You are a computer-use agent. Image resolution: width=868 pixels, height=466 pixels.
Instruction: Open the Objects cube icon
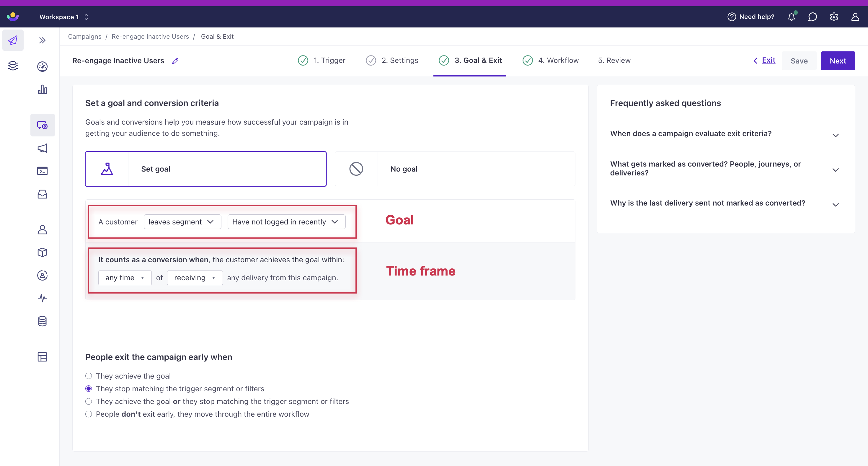[42, 252]
